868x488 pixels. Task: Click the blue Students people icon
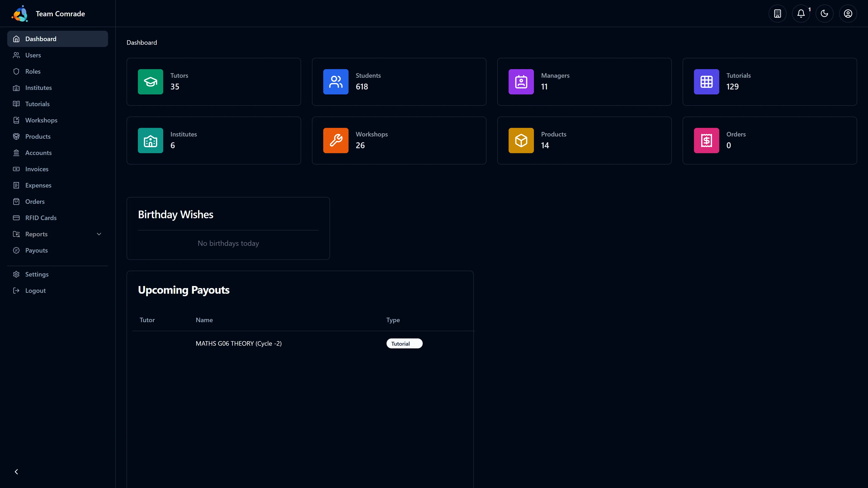pyautogui.click(x=336, y=82)
